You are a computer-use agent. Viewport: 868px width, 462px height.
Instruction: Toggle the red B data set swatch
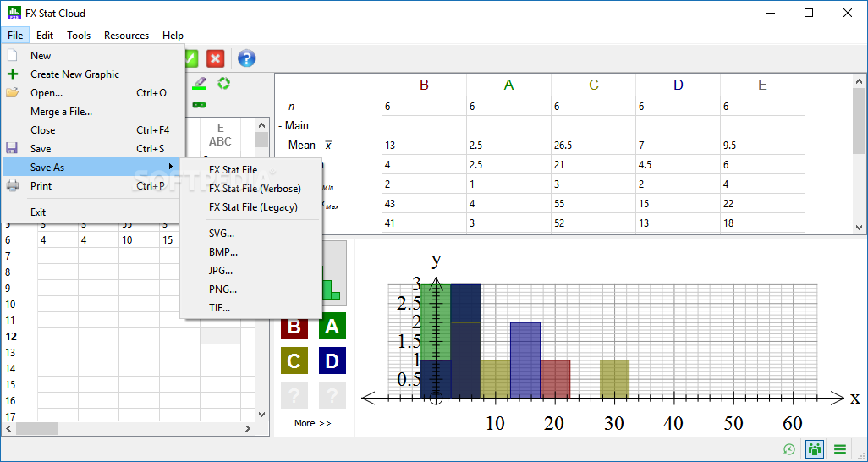click(x=294, y=326)
